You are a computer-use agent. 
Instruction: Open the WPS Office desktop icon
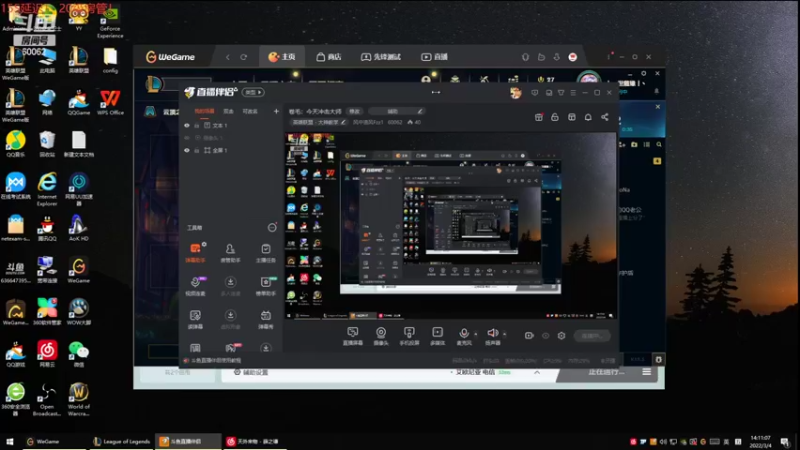[x=110, y=102]
